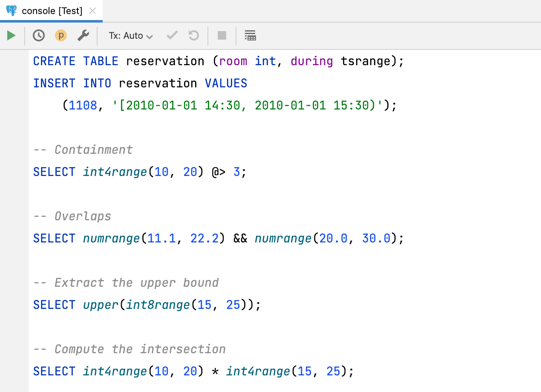Open the Tx: Auto transaction dropdown
Screen dimensions: 541x392
click(x=130, y=36)
